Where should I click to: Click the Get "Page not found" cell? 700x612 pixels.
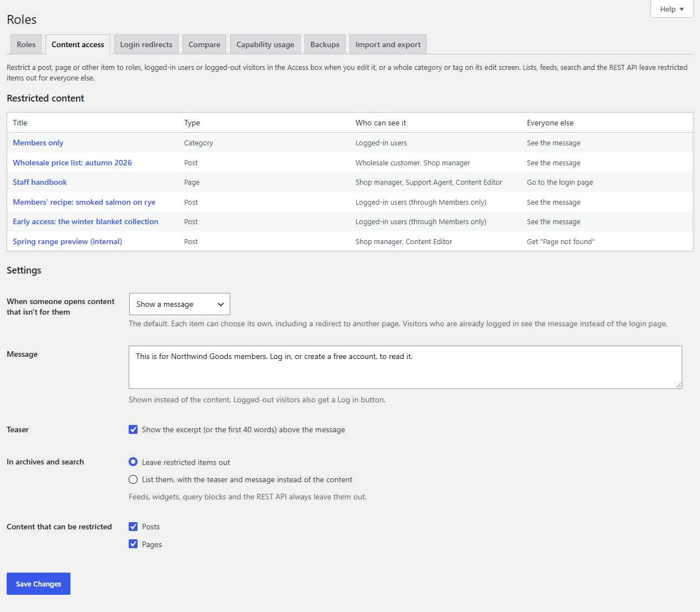561,241
